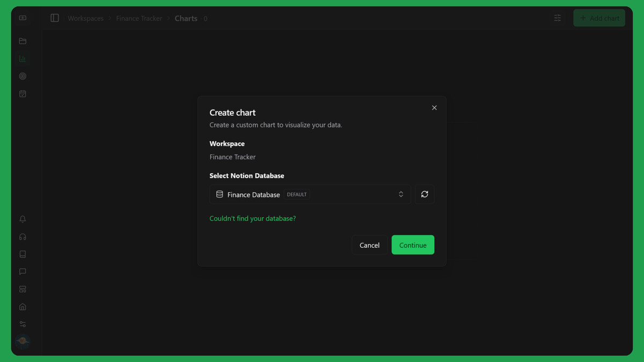Open the folder icon in sidebar

click(x=23, y=41)
